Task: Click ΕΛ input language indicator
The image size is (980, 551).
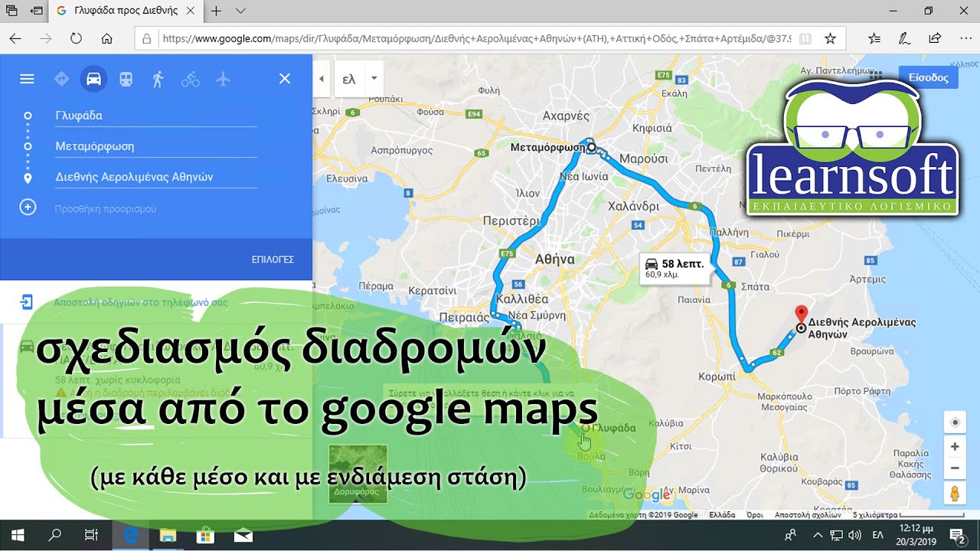Action: [x=879, y=536]
